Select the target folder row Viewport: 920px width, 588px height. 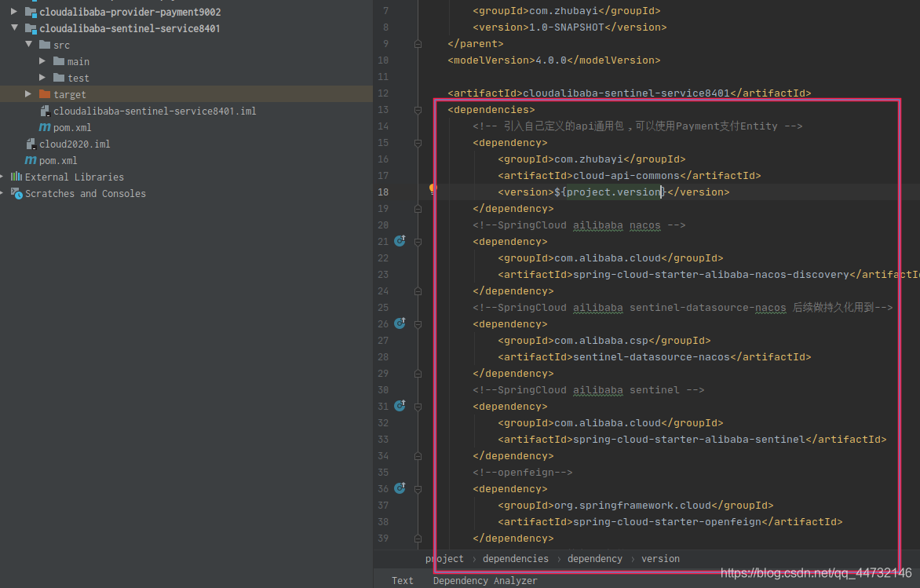[x=186, y=94]
